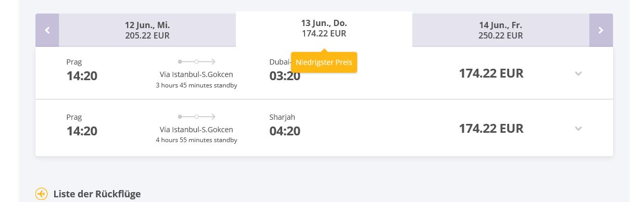Select the 13 Jun., Do. date tab
Screen dimensions: 644x202
tap(324, 29)
